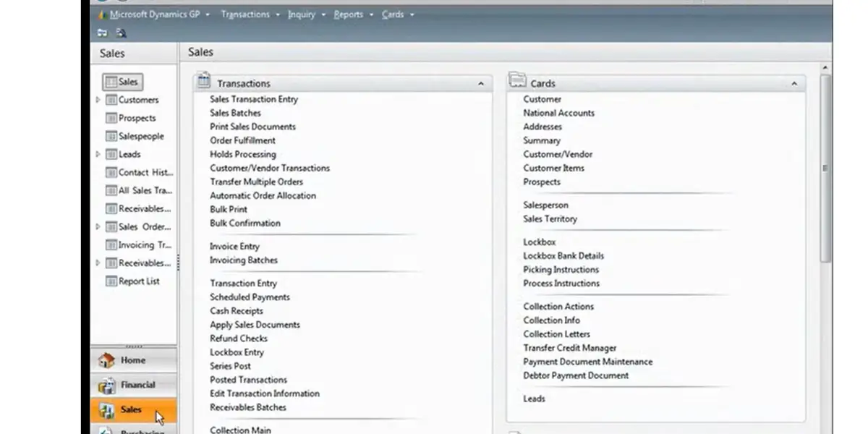868x434 pixels.
Task: Click the vertical scrollbar thumb on the right
Action: [x=825, y=168]
